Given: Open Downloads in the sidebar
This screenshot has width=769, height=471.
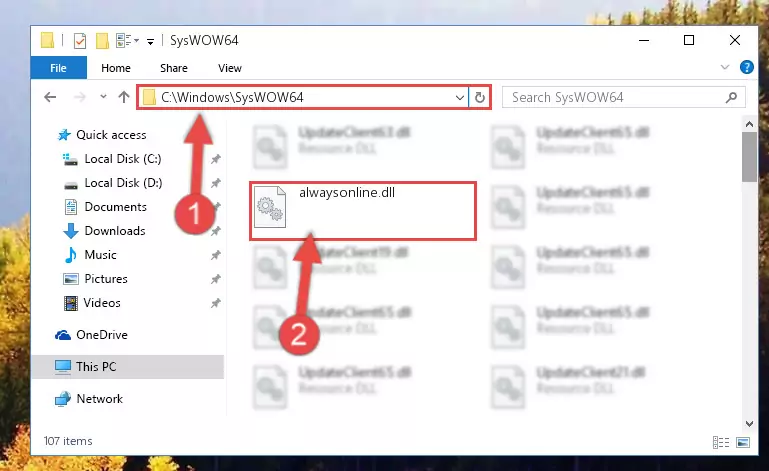Looking at the screenshot, I should (115, 231).
